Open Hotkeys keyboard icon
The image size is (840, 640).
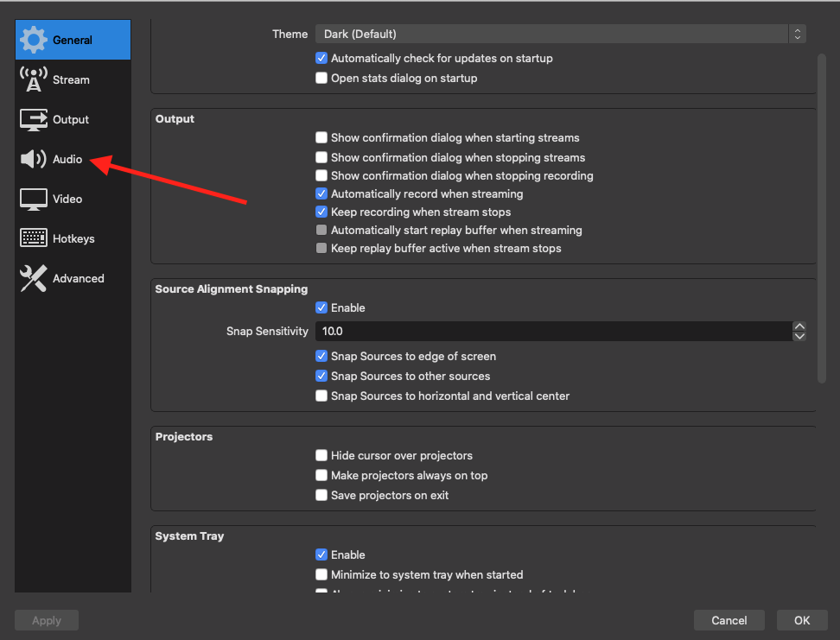[34, 238]
